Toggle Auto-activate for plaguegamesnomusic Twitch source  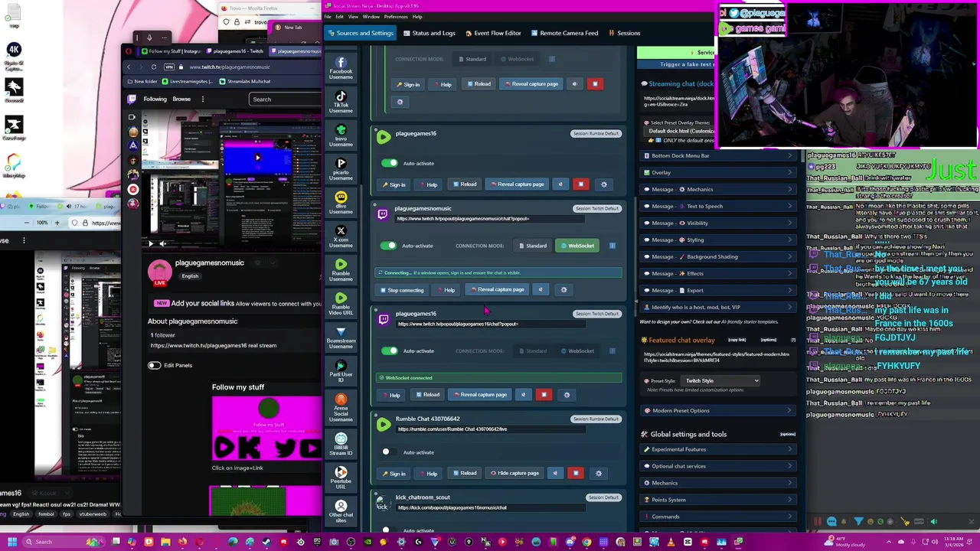(x=390, y=246)
